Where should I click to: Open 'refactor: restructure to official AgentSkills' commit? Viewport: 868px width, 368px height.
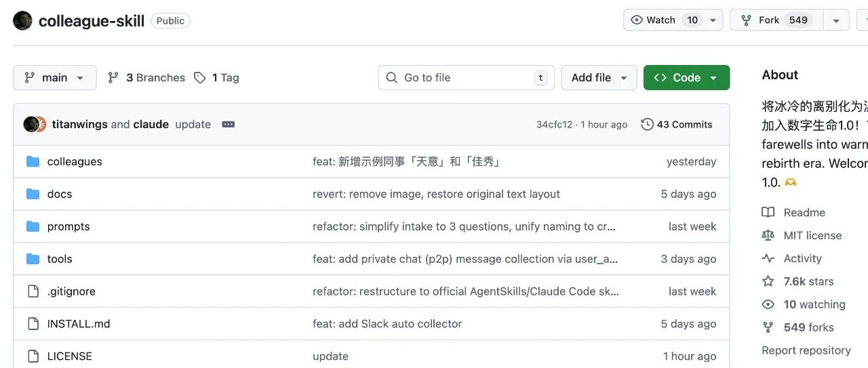(x=466, y=291)
